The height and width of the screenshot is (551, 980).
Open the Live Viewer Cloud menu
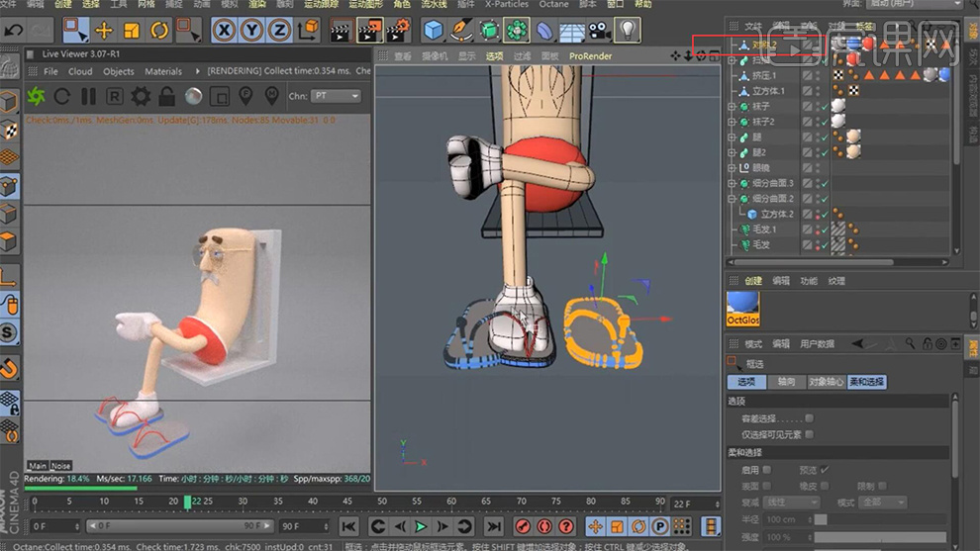tap(80, 72)
